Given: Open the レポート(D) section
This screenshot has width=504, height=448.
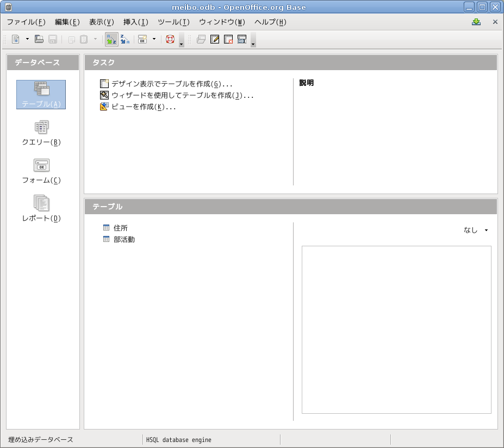Looking at the screenshot, I should (x=41, y=210).
